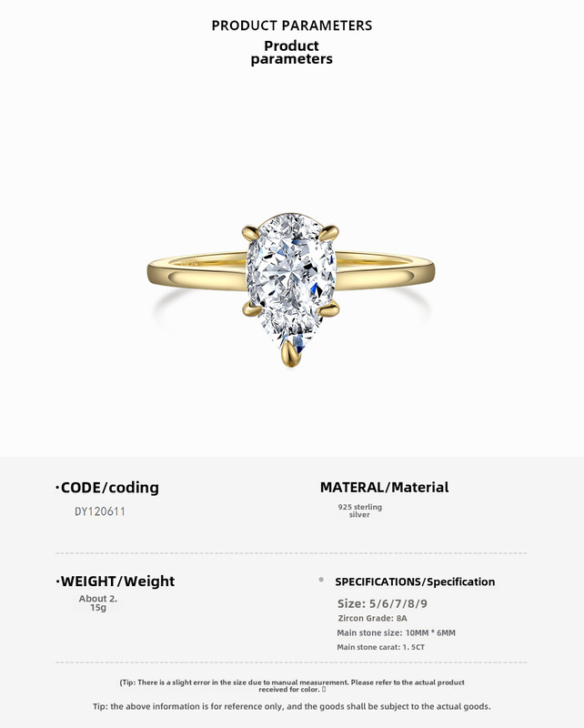Click the About 2.15g weight value

click(98, 603)
